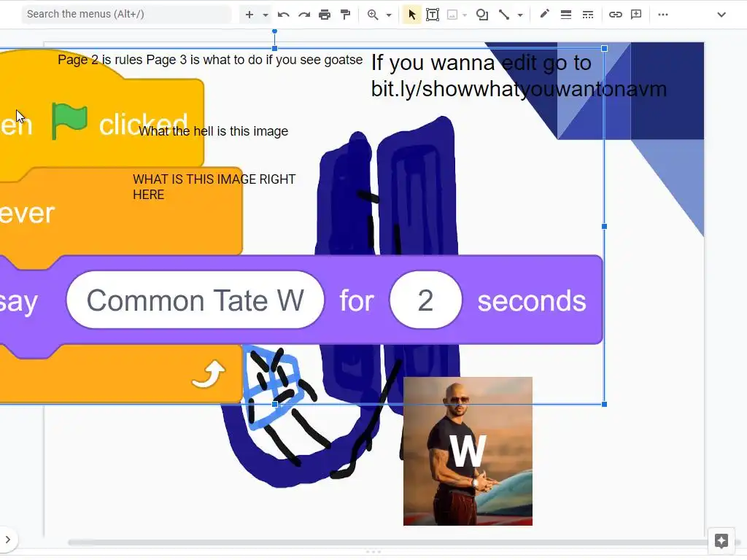Click the top-right selection resize handle

[x=605, y=49]
